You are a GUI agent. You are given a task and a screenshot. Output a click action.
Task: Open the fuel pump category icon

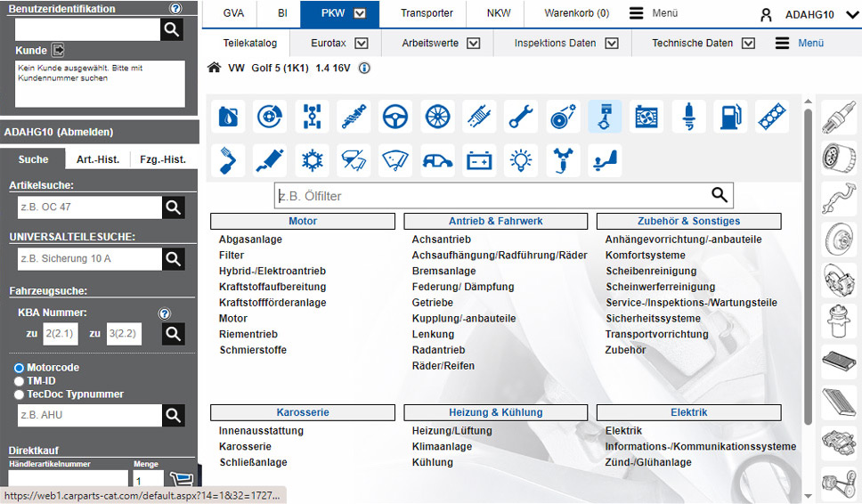coord(730,117)
